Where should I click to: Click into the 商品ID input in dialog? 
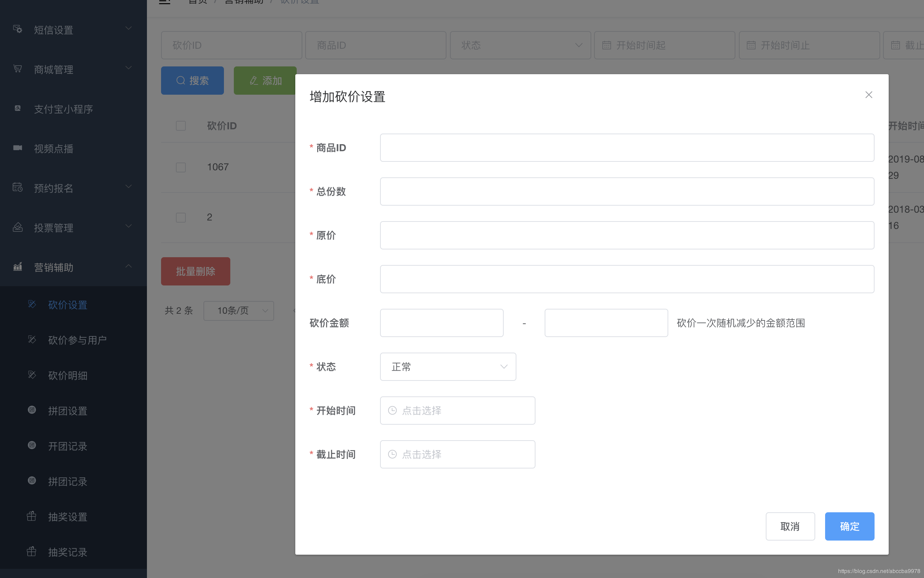[627, 148]
